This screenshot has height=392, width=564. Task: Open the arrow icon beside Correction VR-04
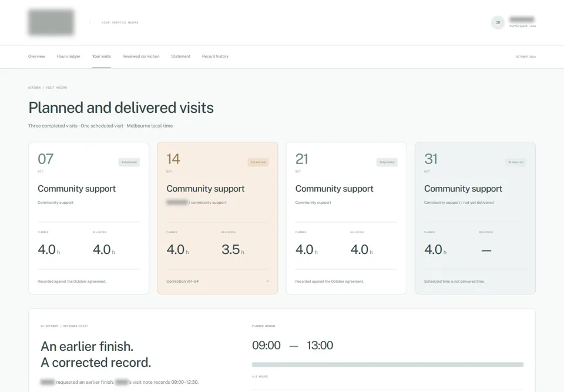tap(267, 282)
